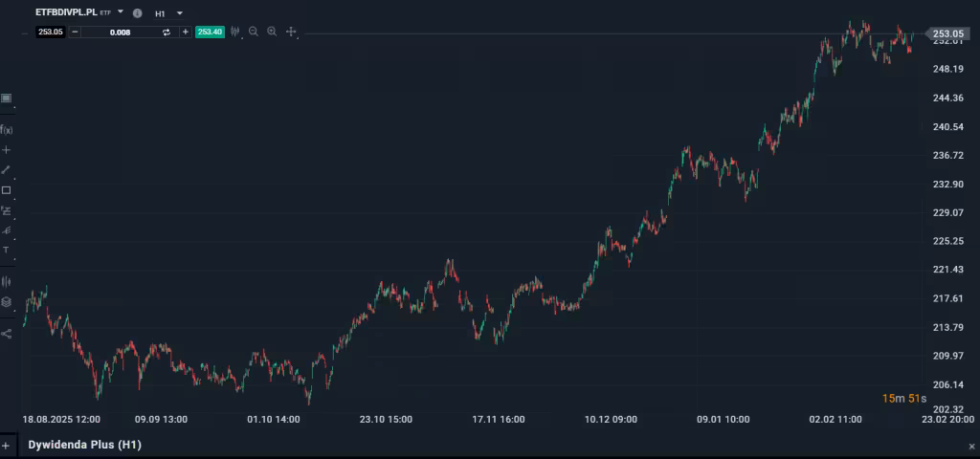Zoom out the chart

(x=254, y=32)
